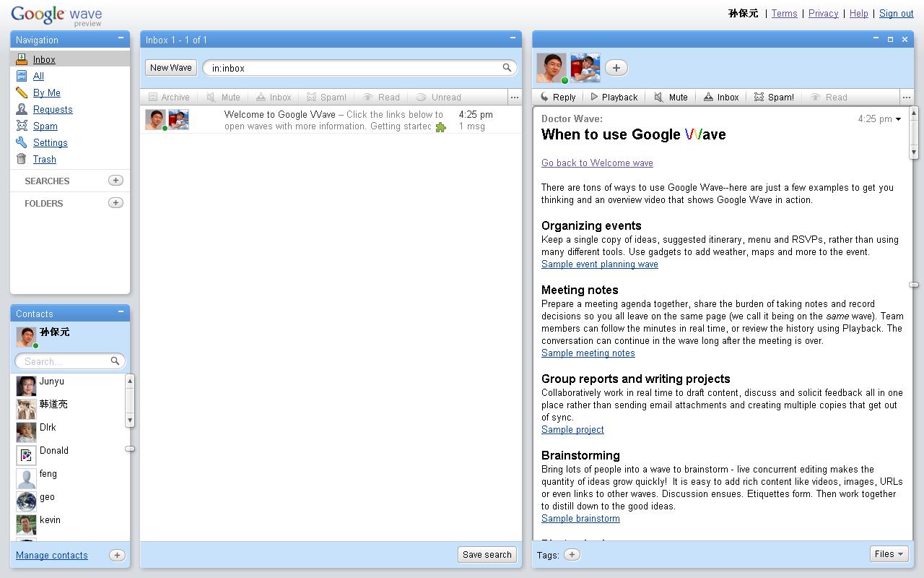
Task: Open Sample project link
Action: pos(572,429)
